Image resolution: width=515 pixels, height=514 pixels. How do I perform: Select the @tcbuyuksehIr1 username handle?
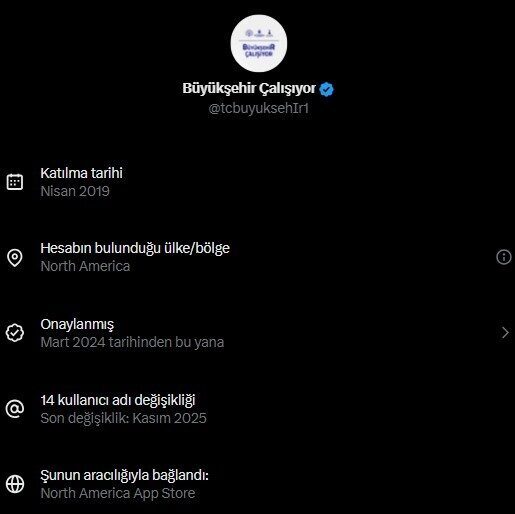(259, 108)
